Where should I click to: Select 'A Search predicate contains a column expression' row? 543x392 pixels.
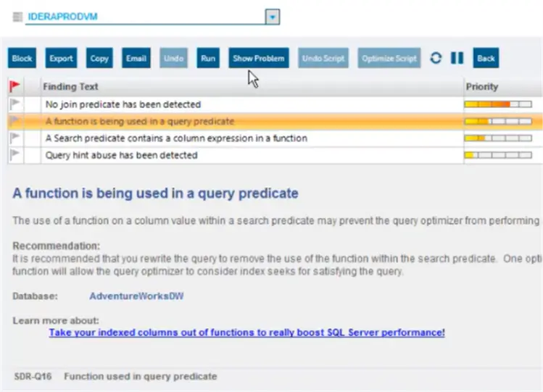[275, 138]
